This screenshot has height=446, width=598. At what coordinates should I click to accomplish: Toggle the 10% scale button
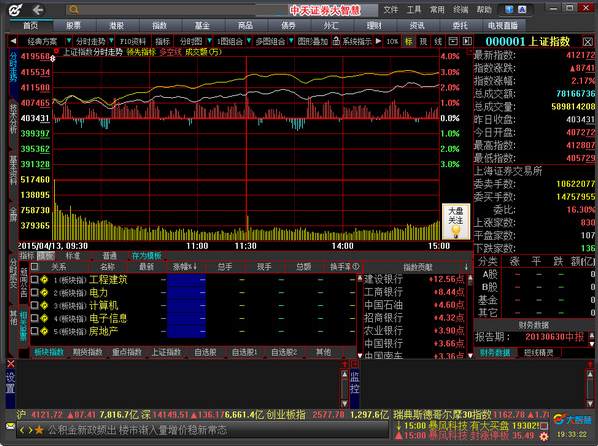(392, 41)
